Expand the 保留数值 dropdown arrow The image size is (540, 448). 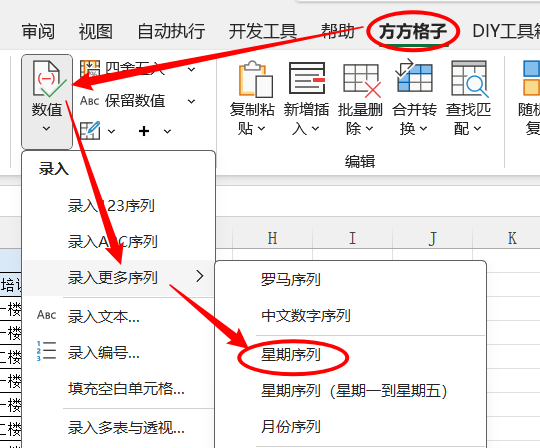point(191,101)
